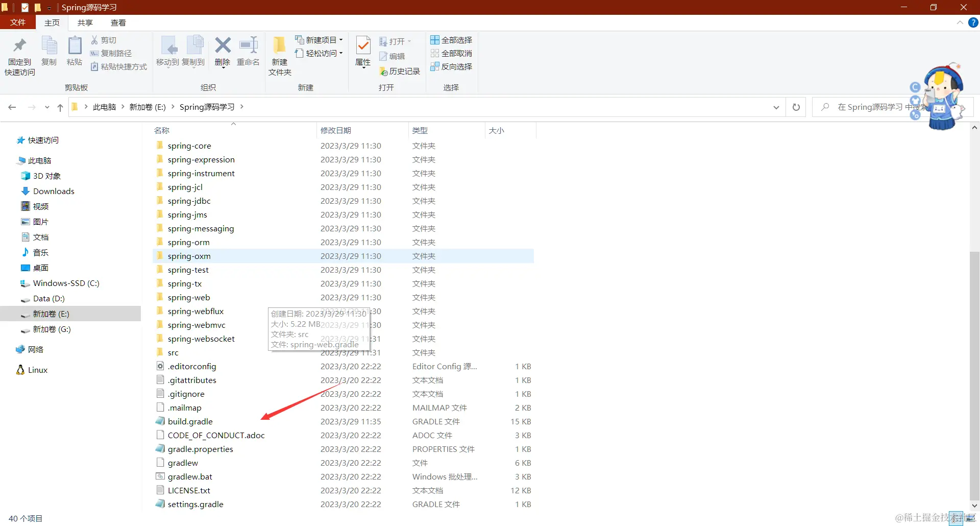The width and height of the screenshot is (980, 526).
Task: Select spring-oxm folder row
Action: [x=343, y=256]
